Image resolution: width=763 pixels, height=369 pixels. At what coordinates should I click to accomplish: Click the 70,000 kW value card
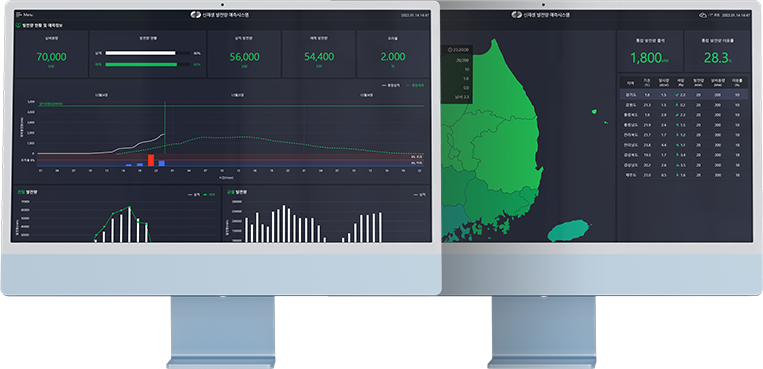pos(51,54)
